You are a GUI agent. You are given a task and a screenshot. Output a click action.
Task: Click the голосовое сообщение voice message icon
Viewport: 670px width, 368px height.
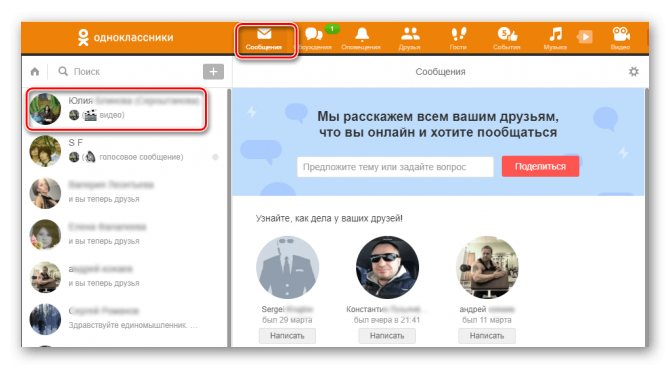[x=90, y=157]
